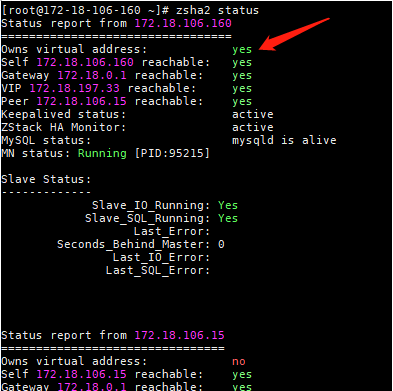Click 'Owns virtual address:' label in first report
This screenshot has height=391, width=393.
tap(74, 49)
